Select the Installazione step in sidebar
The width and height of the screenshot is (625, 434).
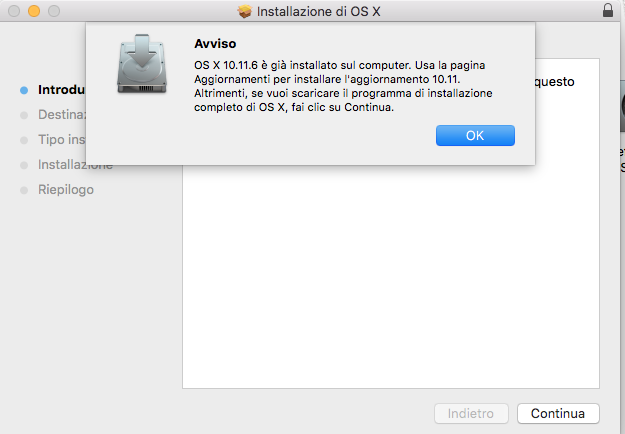75,164
